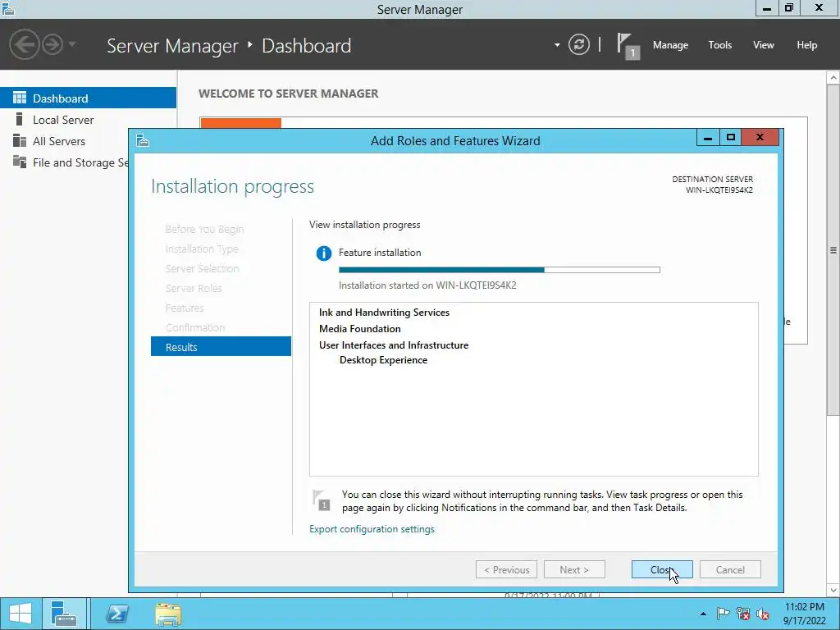Viewport: 840px width, 630px height.
Task: Click the Next button
Action: (574, 569)
